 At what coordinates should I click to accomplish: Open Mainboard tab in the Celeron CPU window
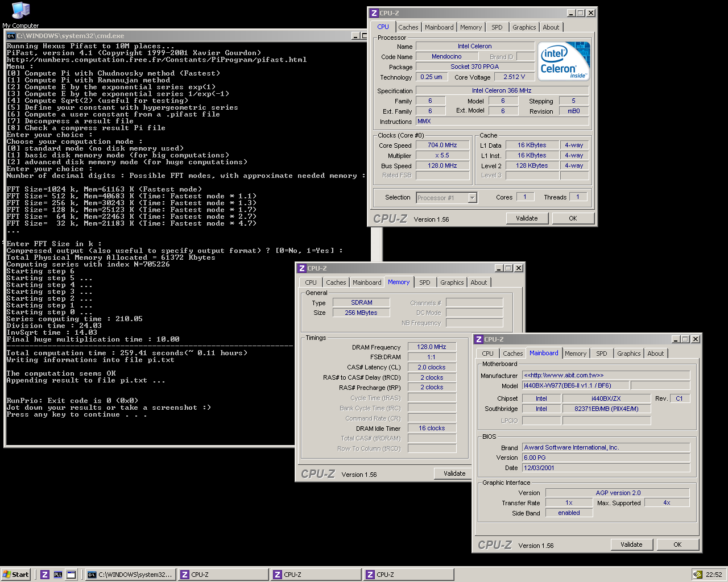click(439, 27)
